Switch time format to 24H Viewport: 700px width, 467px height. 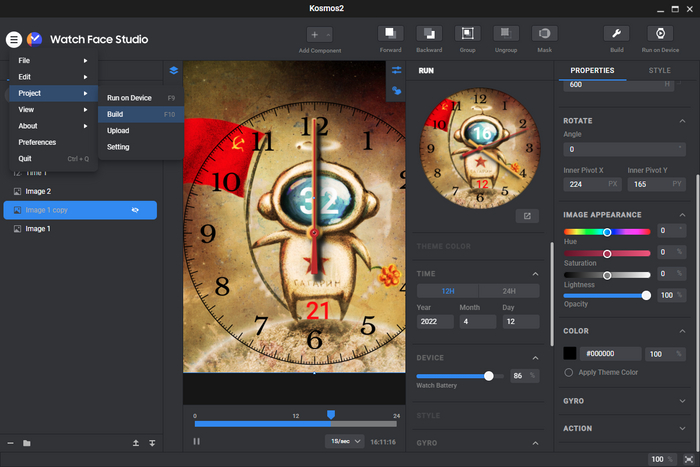(x=509, y=291)
